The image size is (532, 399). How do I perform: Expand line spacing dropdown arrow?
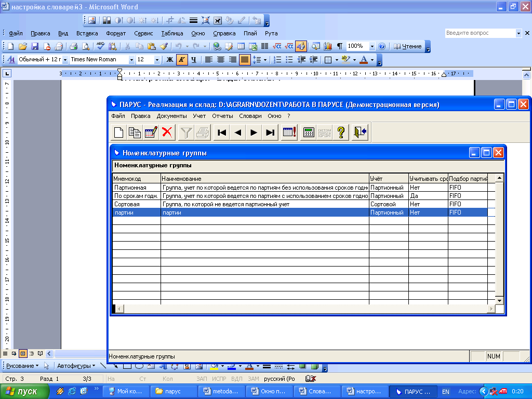point(265,60)
